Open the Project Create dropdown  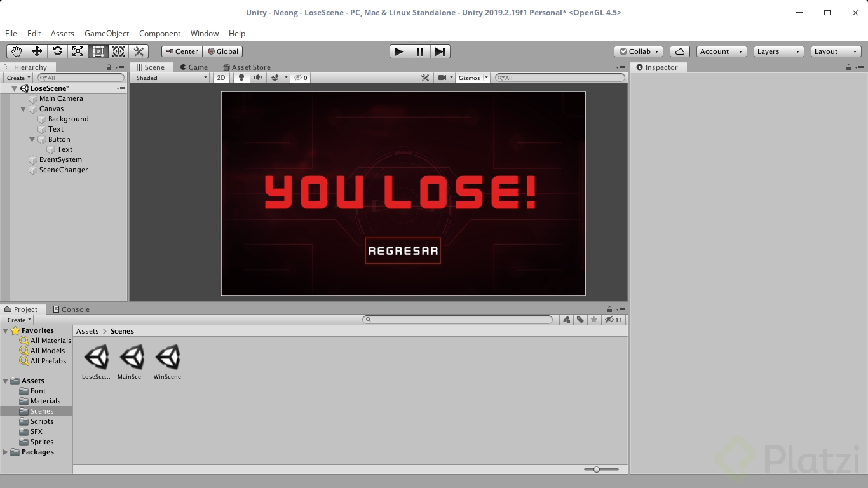(18, 320)
